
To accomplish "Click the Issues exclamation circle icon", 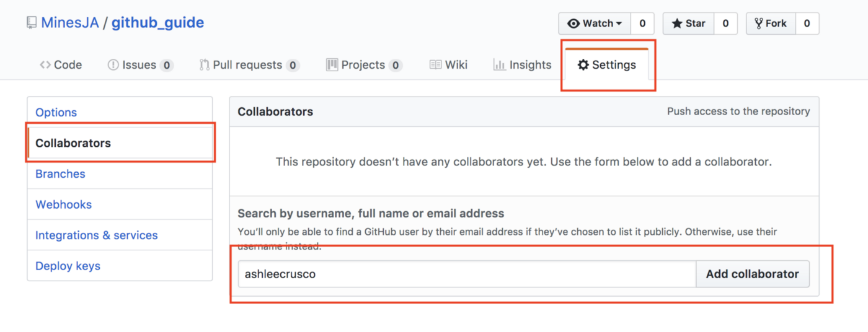I will [x=113, y=64].
